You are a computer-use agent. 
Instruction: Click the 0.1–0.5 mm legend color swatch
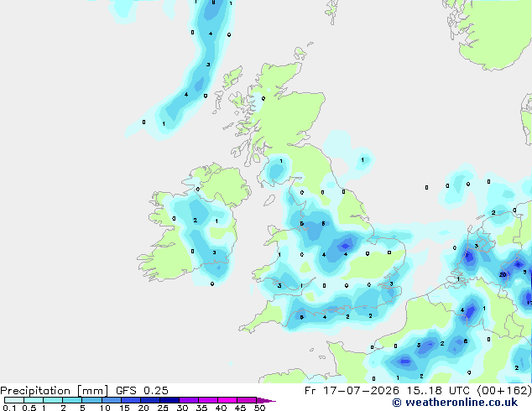pyautogui.click(x=14, y=400)
